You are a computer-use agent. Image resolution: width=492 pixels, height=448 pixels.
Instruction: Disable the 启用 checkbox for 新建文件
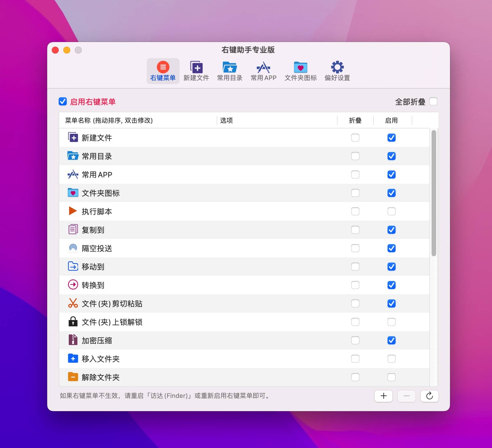pos(391,138)
